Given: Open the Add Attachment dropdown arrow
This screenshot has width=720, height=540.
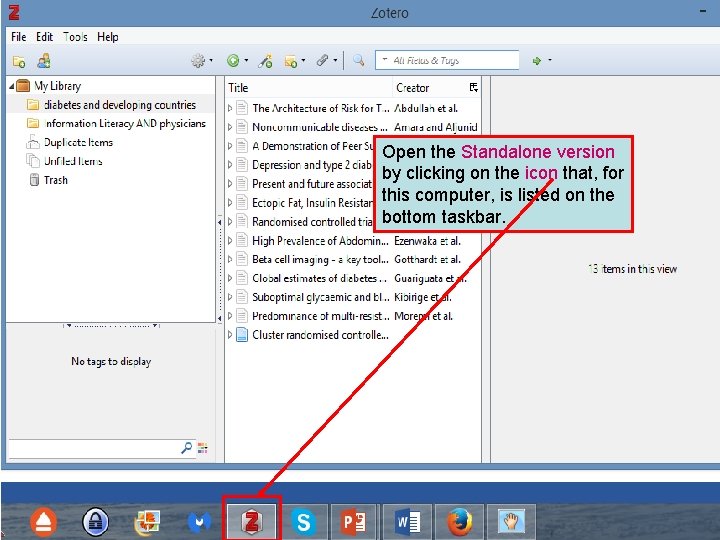Looking at the screenshot, I should (335, 60).
